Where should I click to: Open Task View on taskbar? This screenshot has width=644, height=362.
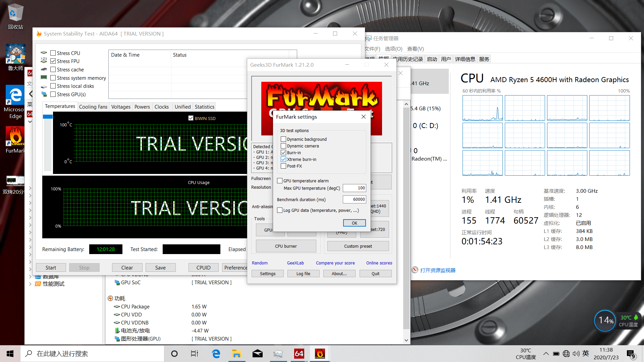[x=195, y=354]
